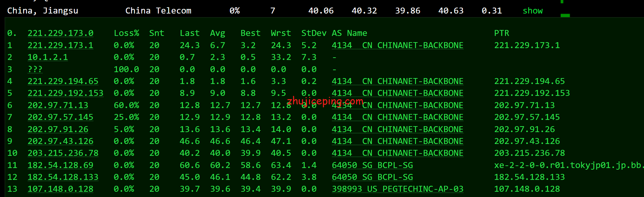This screenshot has width=644, height=197.
Task: Open hop 9 IP 202.97.43.126
Action: click(60, 141)
